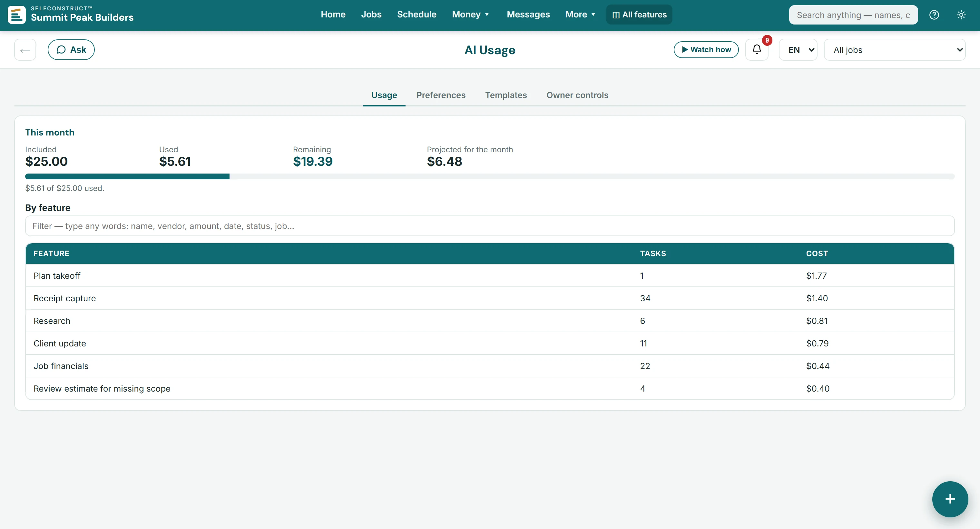Open the All jobs selector

point(894,49)
